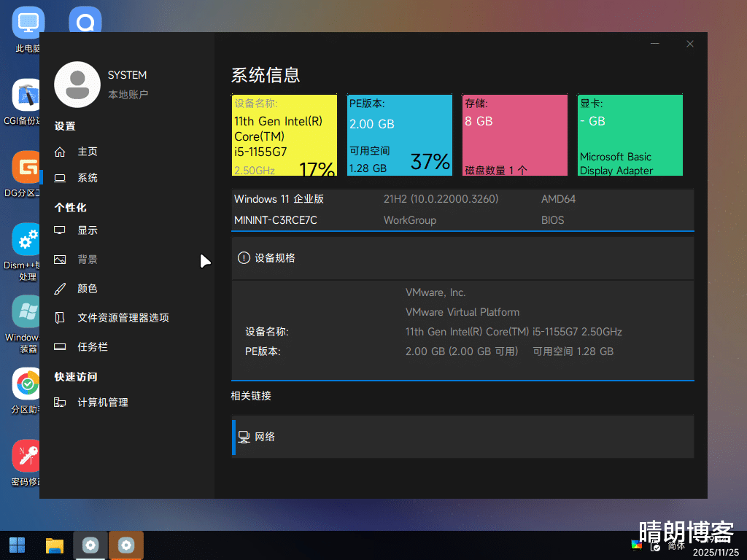Click the home icon beside 主页

click(x=60, y=152)
